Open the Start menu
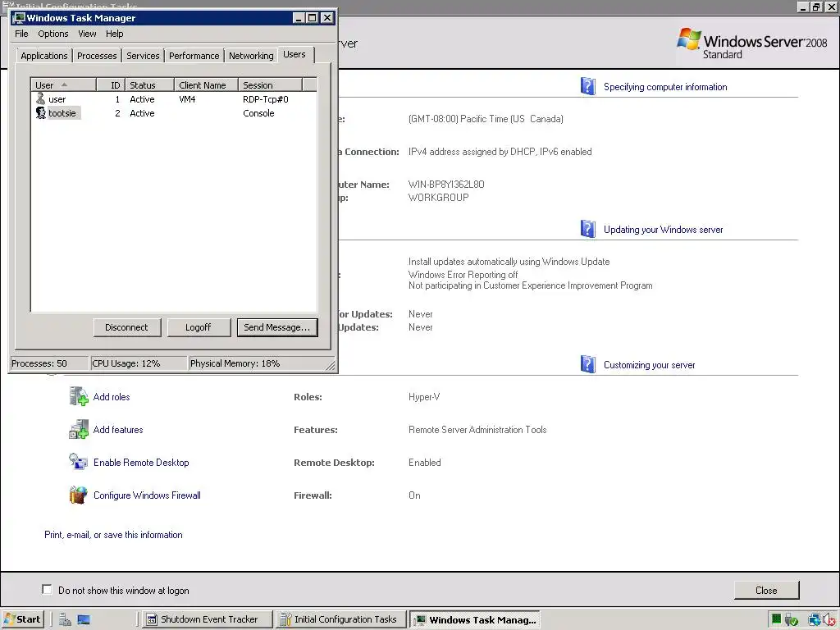Screen dimensions: 840x630 (x=22, y=619)
